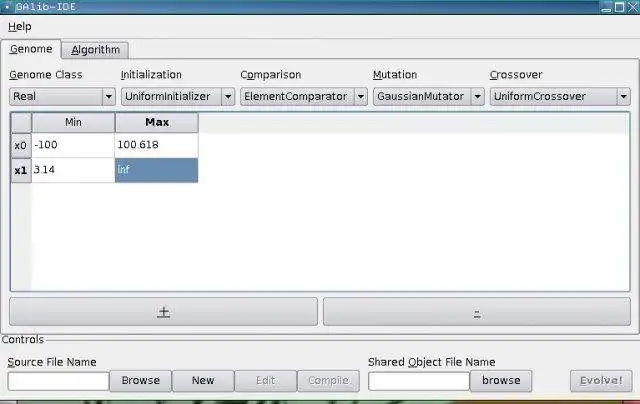Image resolution: width=640 pixels, height=404 pixels.
Task: Select the -100 cell
Action: 73,145
